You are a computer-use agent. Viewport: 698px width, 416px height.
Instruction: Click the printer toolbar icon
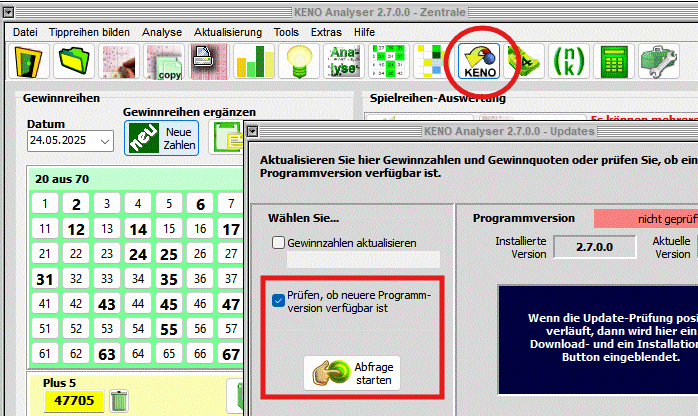(209, 61)
